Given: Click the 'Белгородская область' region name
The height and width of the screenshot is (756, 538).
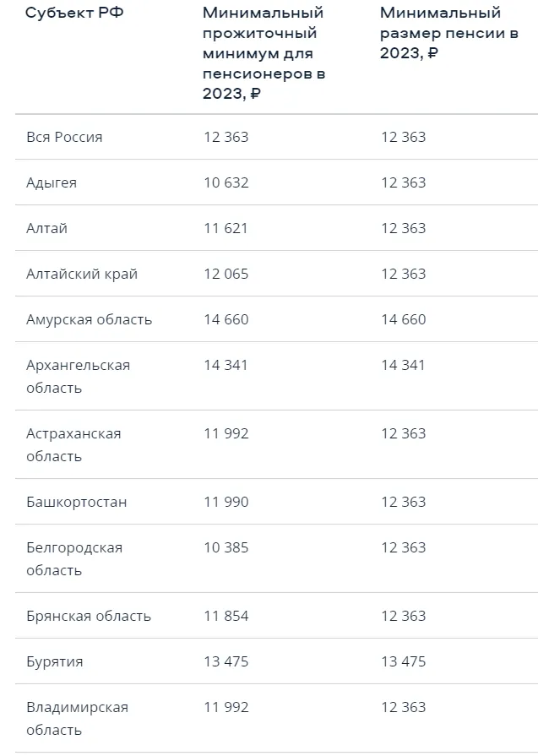Looking at the screenshot, I should click(x=74, y=559).
